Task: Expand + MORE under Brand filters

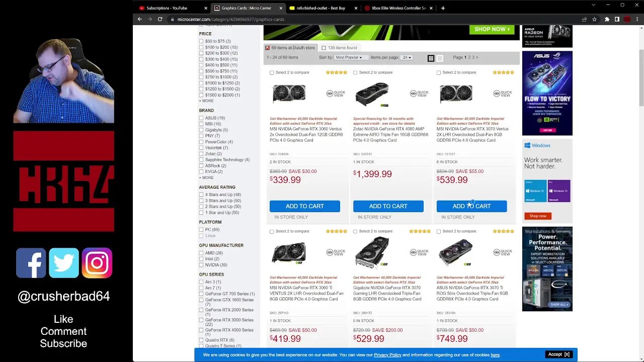Action: (x=206, y=177)
